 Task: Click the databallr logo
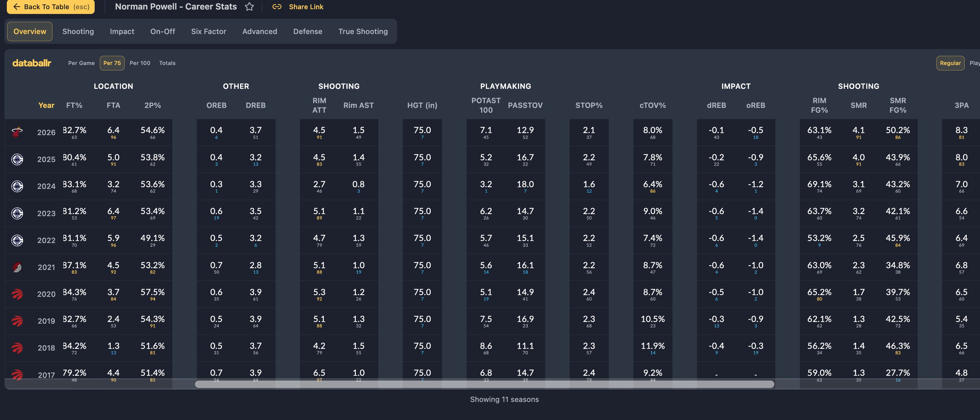tap(32, 63)
